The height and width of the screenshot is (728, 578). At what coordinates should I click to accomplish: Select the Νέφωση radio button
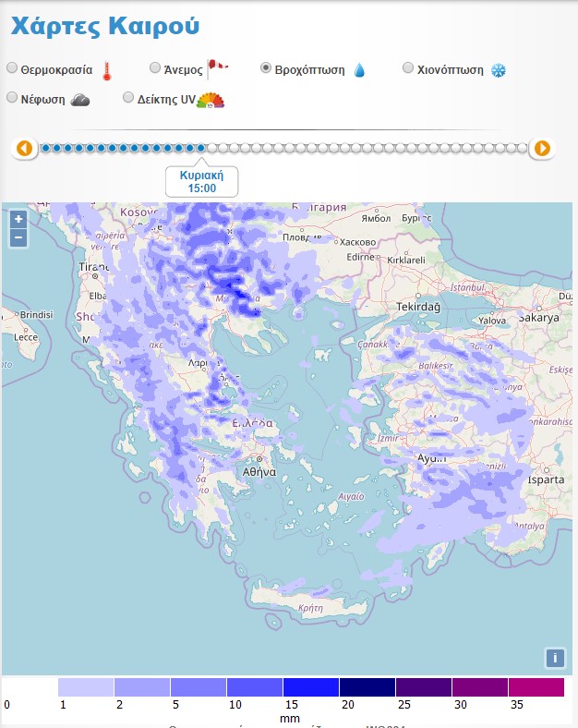(12, 98)
